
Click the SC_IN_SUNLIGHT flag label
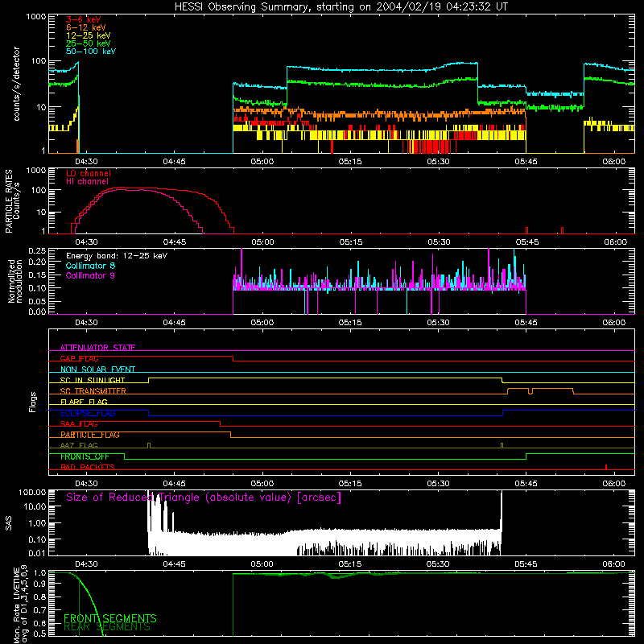click(x=93, y=380)
